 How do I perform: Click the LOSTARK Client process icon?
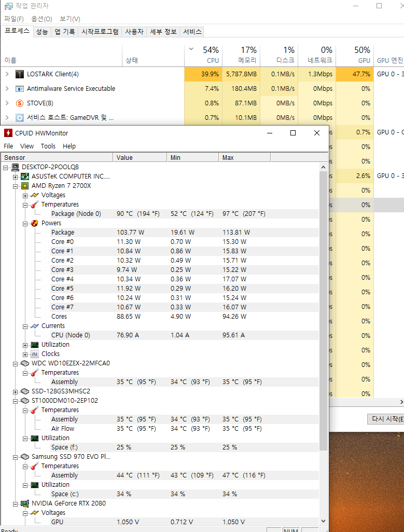(x=20, y=74)
